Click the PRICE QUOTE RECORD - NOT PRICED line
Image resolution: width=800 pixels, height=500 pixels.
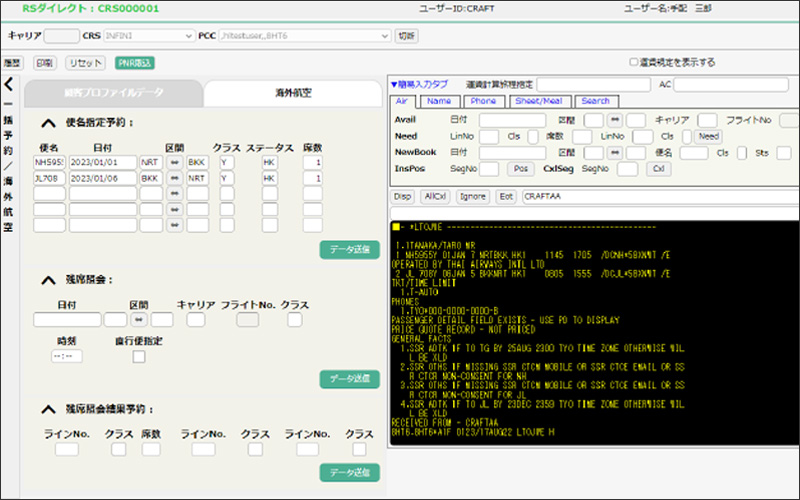(463, 330)
